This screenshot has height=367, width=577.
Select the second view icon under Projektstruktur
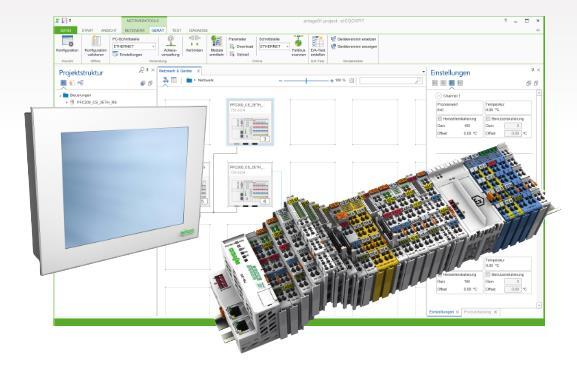[x=72, y=83]
